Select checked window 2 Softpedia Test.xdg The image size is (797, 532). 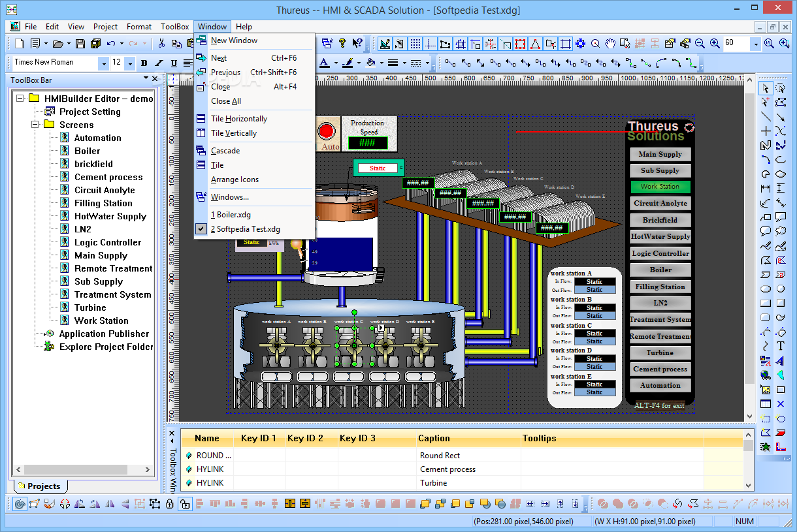click(245, 229)
